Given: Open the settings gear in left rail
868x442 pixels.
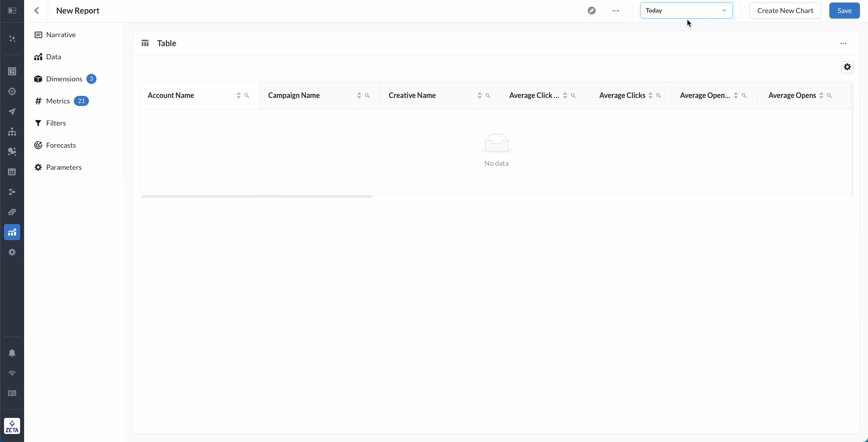Looking at the screenshot, I should pos(12,252).
